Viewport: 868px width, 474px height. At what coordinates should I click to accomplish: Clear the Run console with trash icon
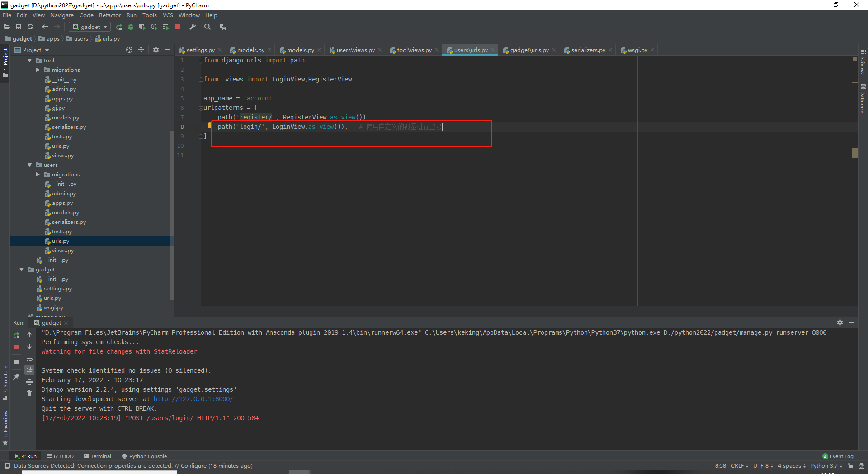(29, 393)
